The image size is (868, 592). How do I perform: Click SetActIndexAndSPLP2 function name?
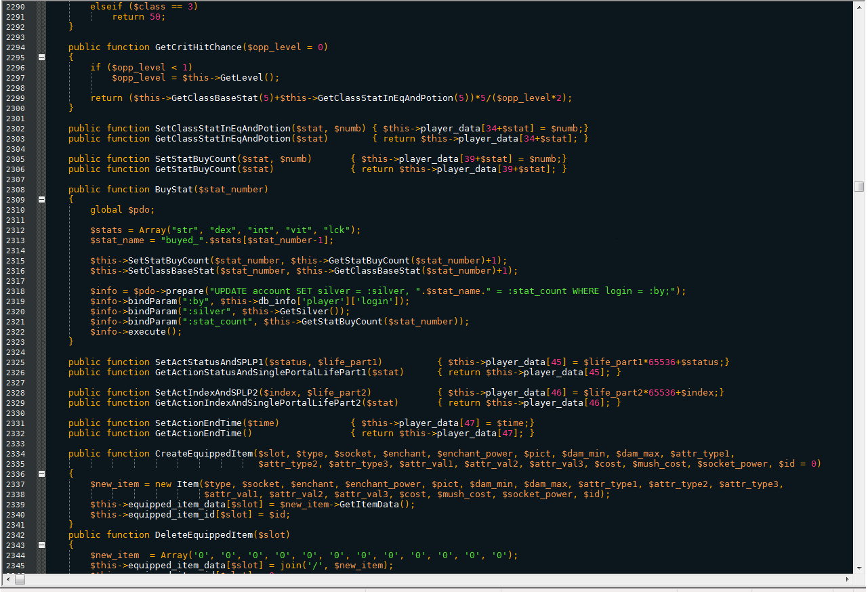pos(207,393)
